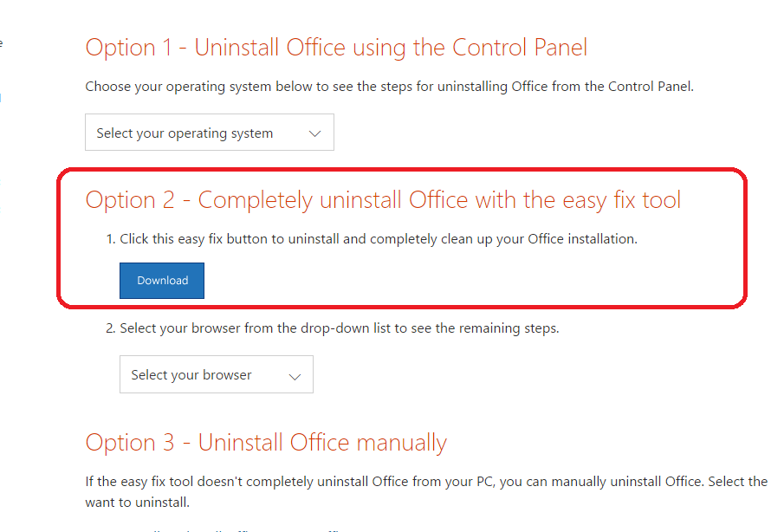Click the "Select your browser from the drop-down" instruction
This screenshot has height=532, width=771.
point(340,328)
